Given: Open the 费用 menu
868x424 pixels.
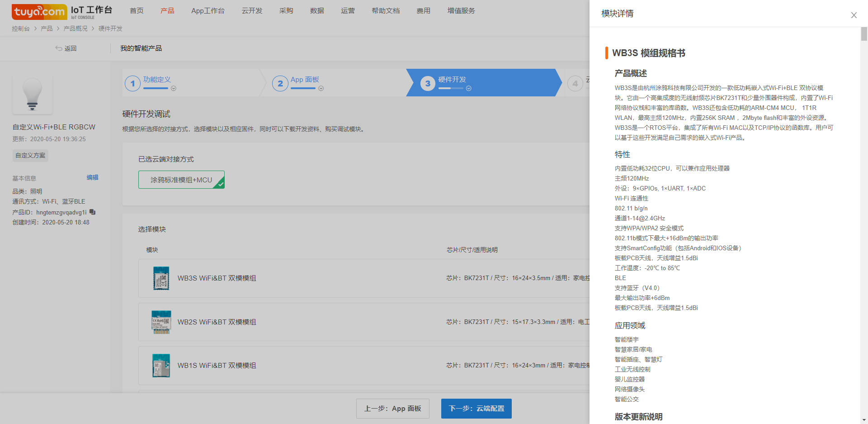Looking at the screenshot, I should pyautogui.click(x=424, y=11).
